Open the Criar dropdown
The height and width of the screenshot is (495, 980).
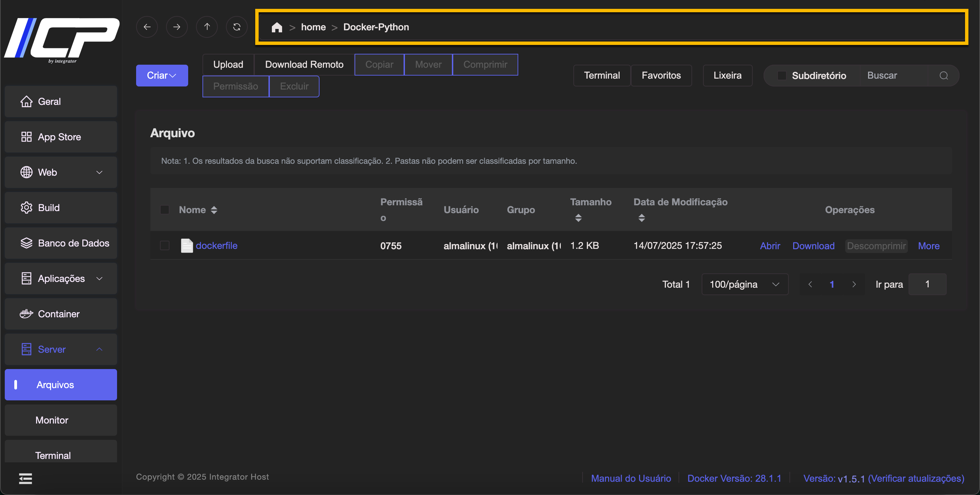(x=162, y=76)
